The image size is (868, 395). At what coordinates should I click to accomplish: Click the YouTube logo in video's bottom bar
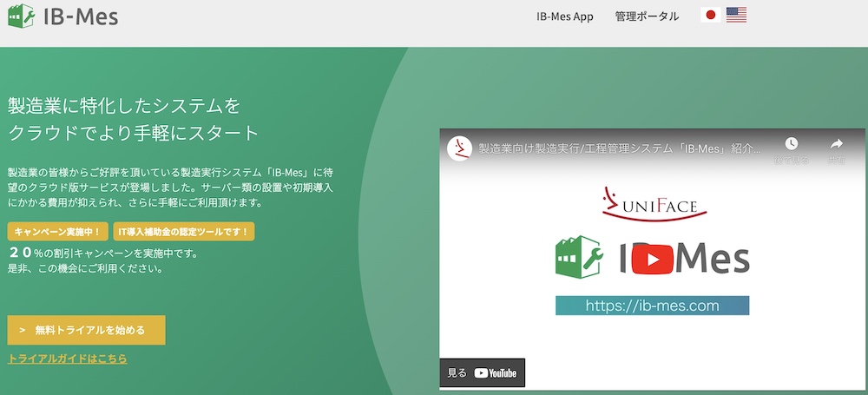tap(496, 373)
